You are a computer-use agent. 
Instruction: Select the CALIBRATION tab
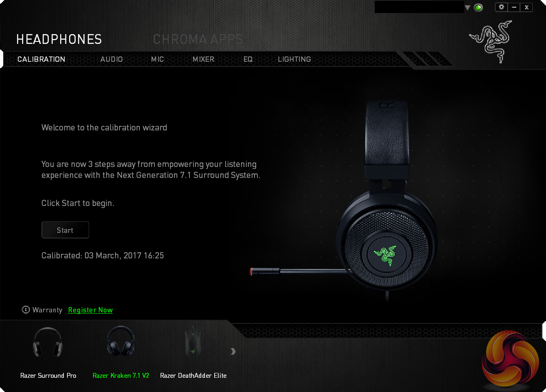click(41, 59)
